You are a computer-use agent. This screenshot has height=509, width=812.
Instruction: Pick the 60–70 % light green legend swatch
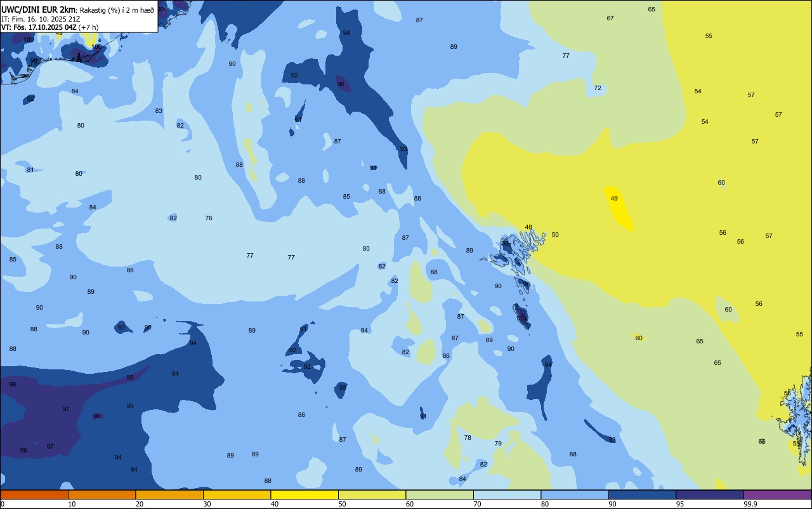[440, 494]
